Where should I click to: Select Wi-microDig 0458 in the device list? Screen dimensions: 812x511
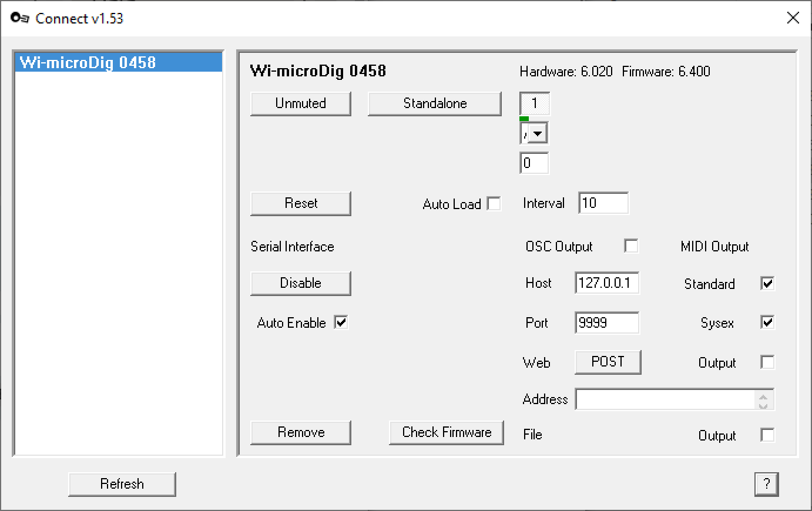[x=118, y=62]
